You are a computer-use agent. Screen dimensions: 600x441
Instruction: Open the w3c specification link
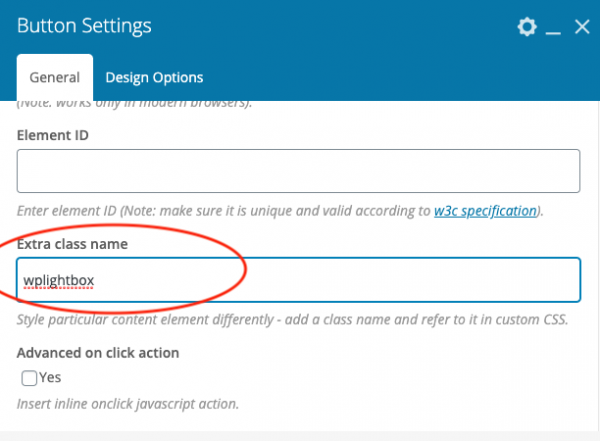coord(485,211)
